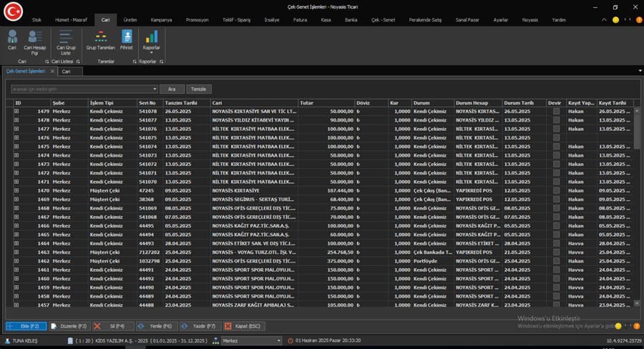Screen dimensions: 644x349
Task: Toggle Devir checkbox for ID 1462
Action: click(556, 261)
